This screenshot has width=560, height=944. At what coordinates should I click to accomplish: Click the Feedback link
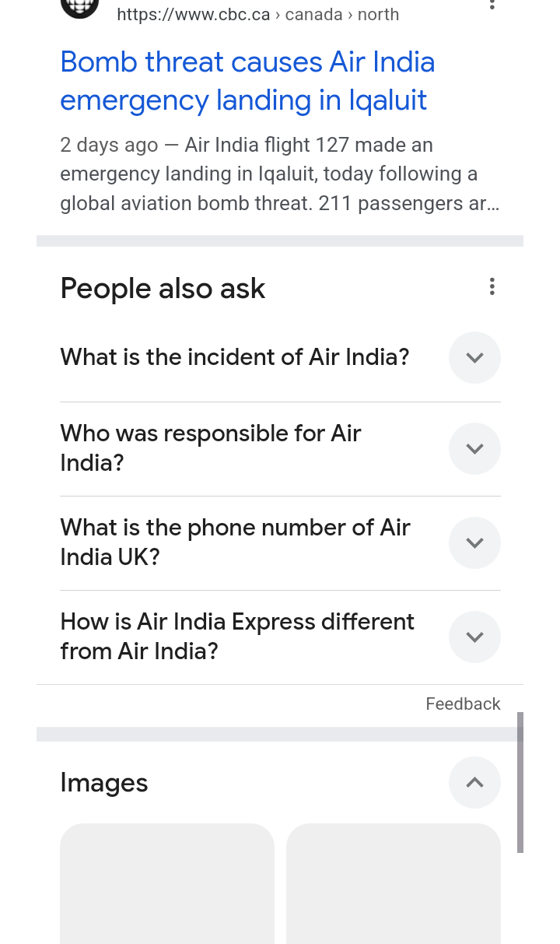pos(463,704)
